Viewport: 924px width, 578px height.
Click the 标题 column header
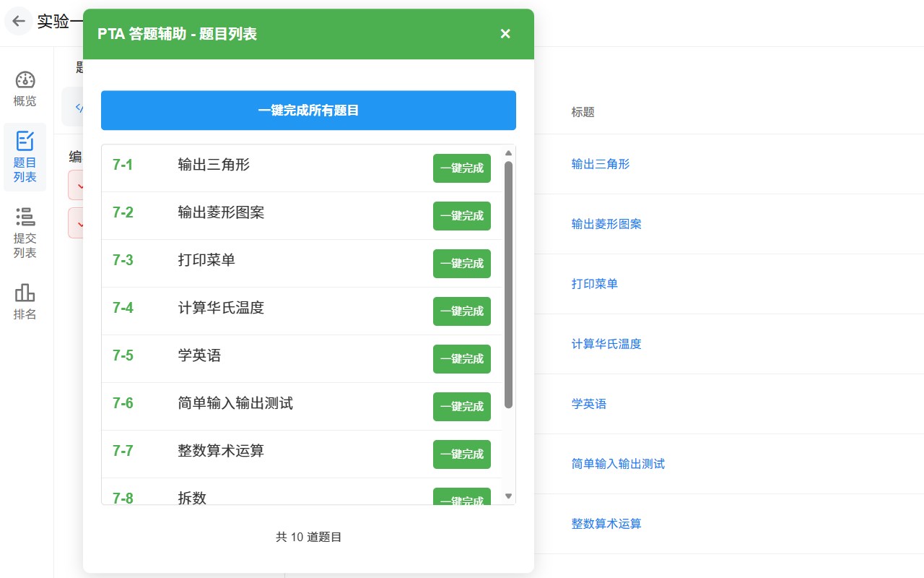coord(583,112)
